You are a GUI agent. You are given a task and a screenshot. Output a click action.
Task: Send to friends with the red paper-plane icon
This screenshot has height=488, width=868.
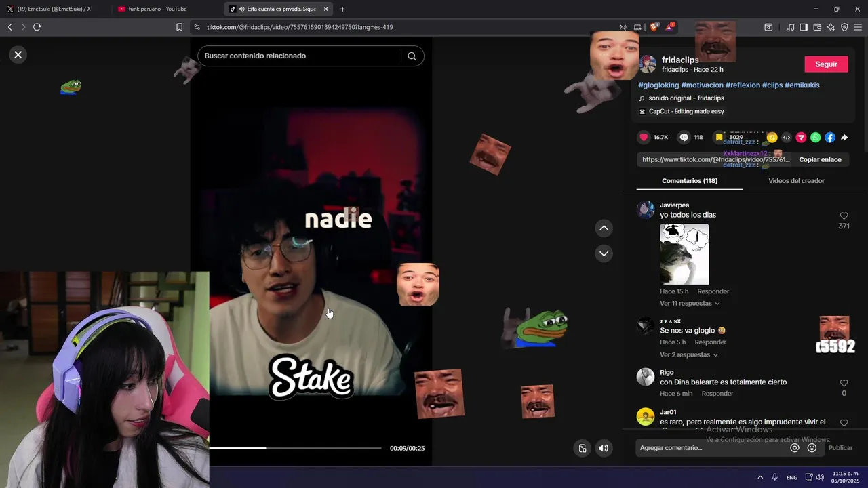pyautogui.click(x=801, y=138)
